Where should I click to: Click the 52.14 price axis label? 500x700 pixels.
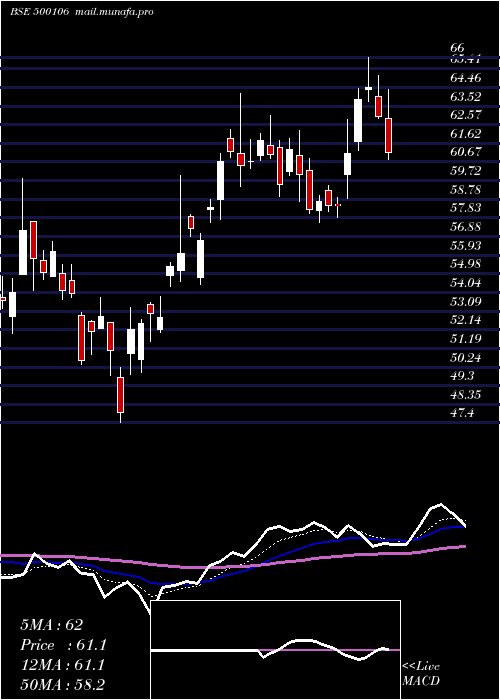pos(466,319)
